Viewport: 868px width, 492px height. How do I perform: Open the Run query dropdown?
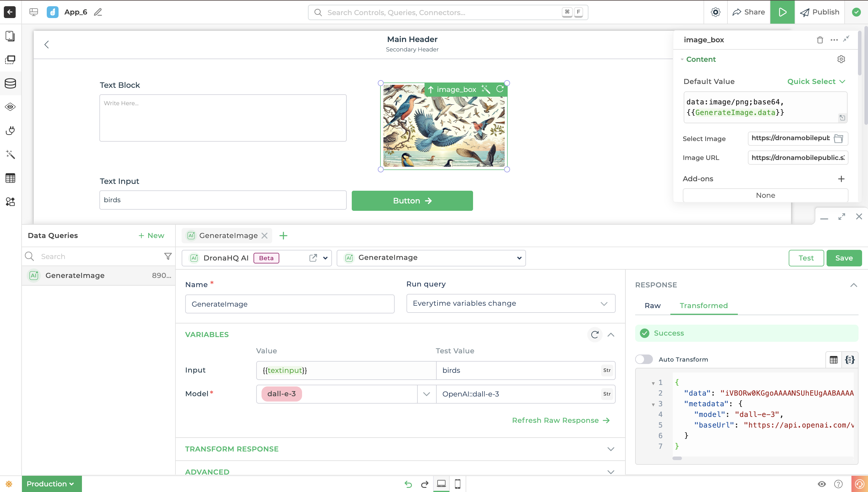(x=510, y=303)
